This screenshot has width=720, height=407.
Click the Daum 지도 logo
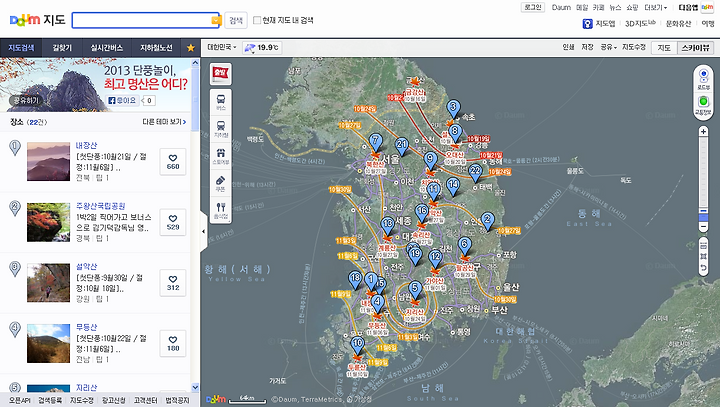point(38,20)
